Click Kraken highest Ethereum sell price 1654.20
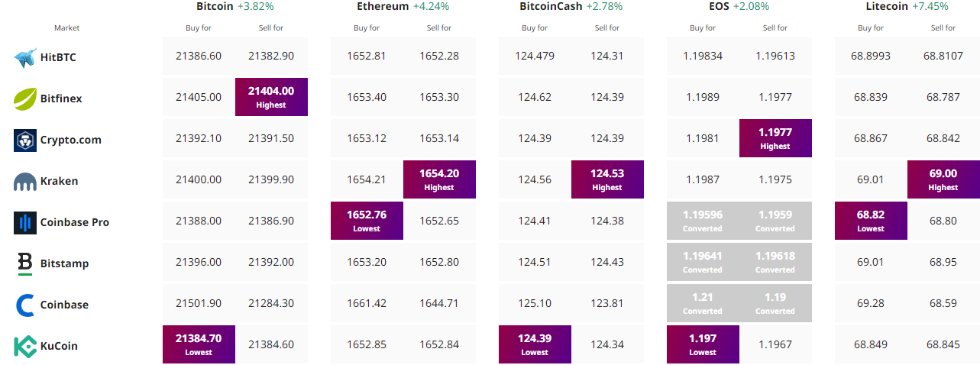Image resolution: width=980 pixels, height=365 pixels. coord(439,179)
